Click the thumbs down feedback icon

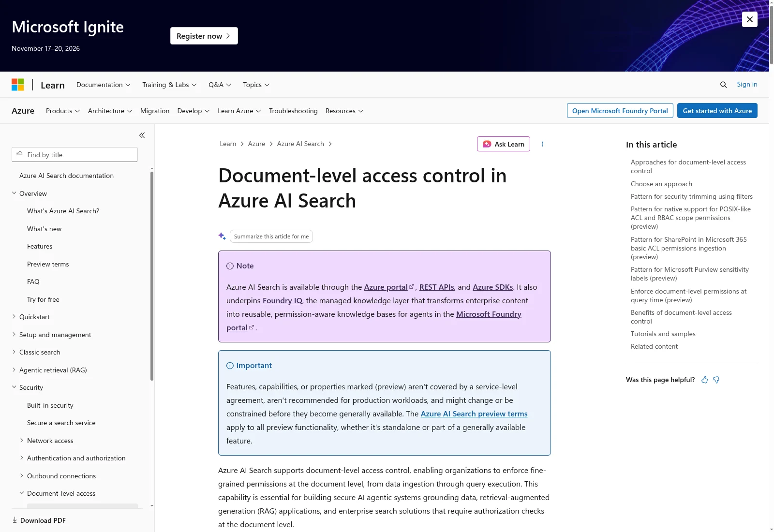point(716,380)
